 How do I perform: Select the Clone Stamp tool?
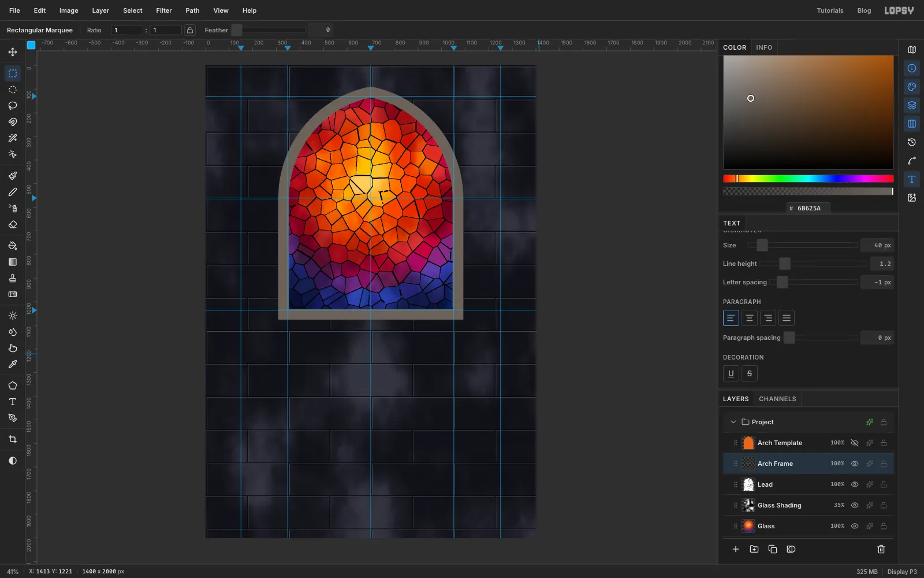click(x=13, y=278)
